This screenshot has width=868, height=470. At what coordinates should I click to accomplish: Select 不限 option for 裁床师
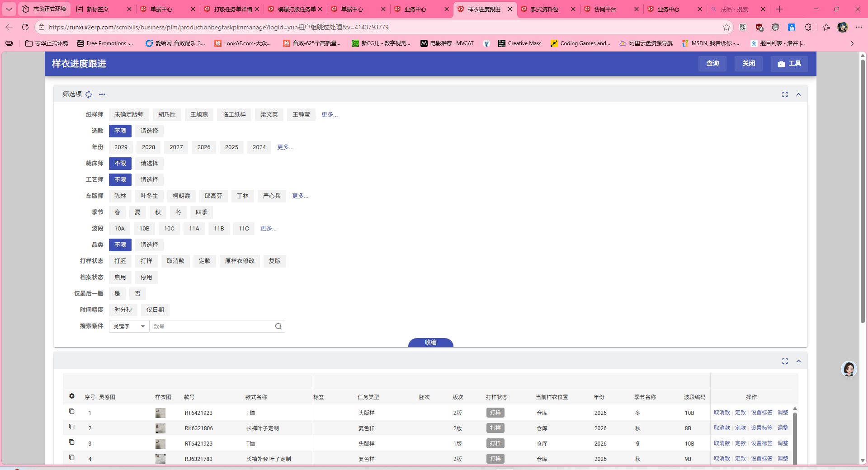(x=120, y=164)
